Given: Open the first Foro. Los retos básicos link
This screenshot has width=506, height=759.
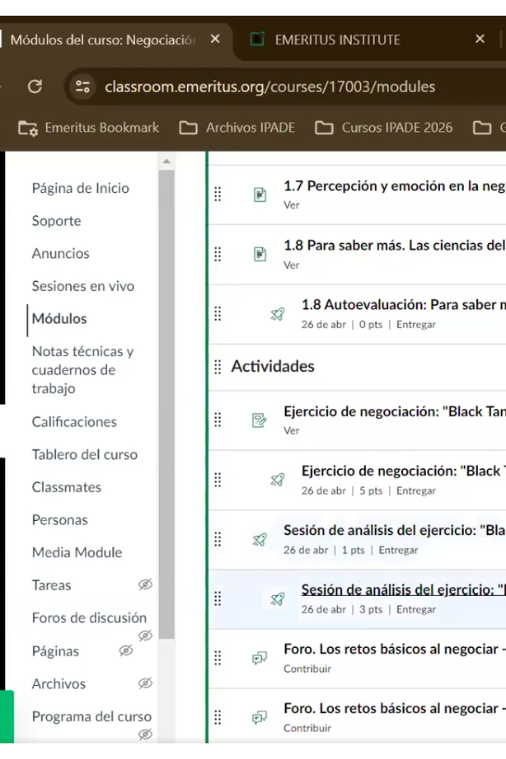Looking at the screenshot, I should coord(395,649).
